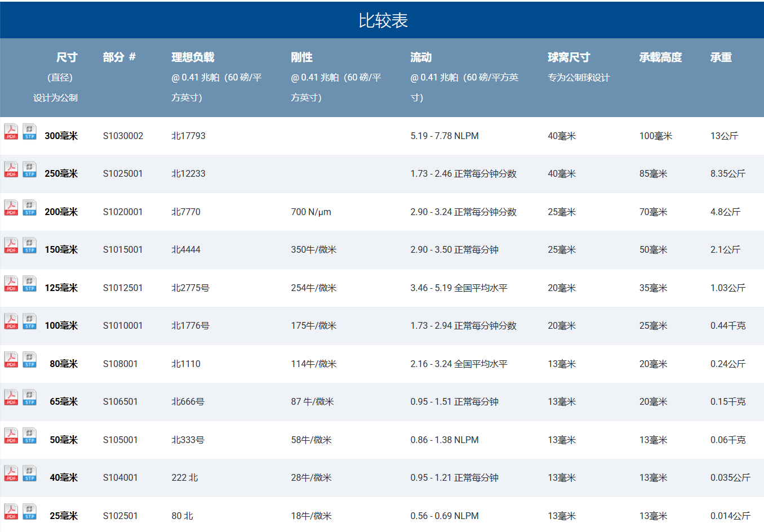Download STP file for 300毫米 row
Screen dimensions: 764x532
point(29,132)
